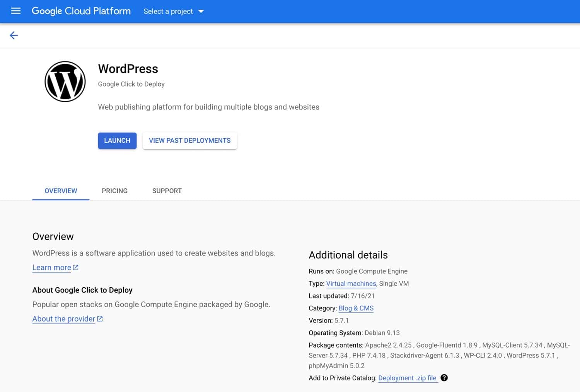580x392 pixels.
Task: Open the Blog & CMS category link
Action: 356,308
